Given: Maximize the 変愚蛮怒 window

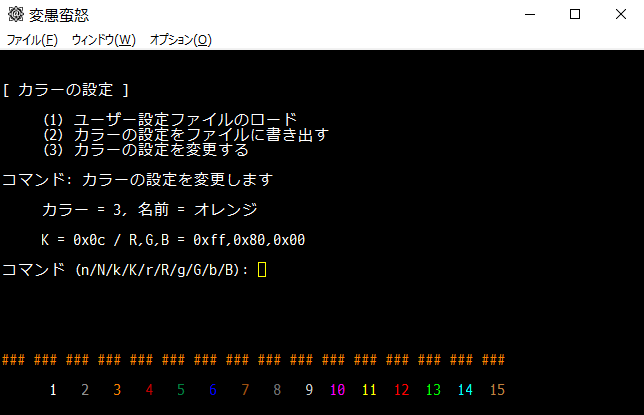Looking at the screenshot, I should [x=575, y=14].
